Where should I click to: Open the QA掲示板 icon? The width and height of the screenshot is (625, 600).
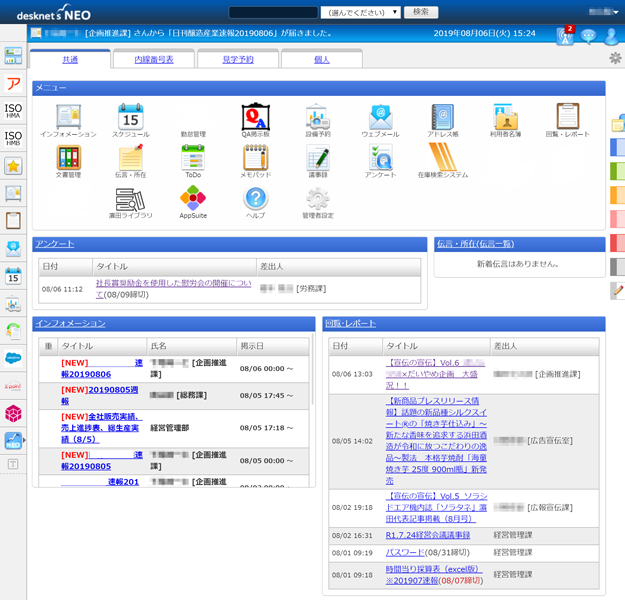pyautogui.click(x=255, y=116)
